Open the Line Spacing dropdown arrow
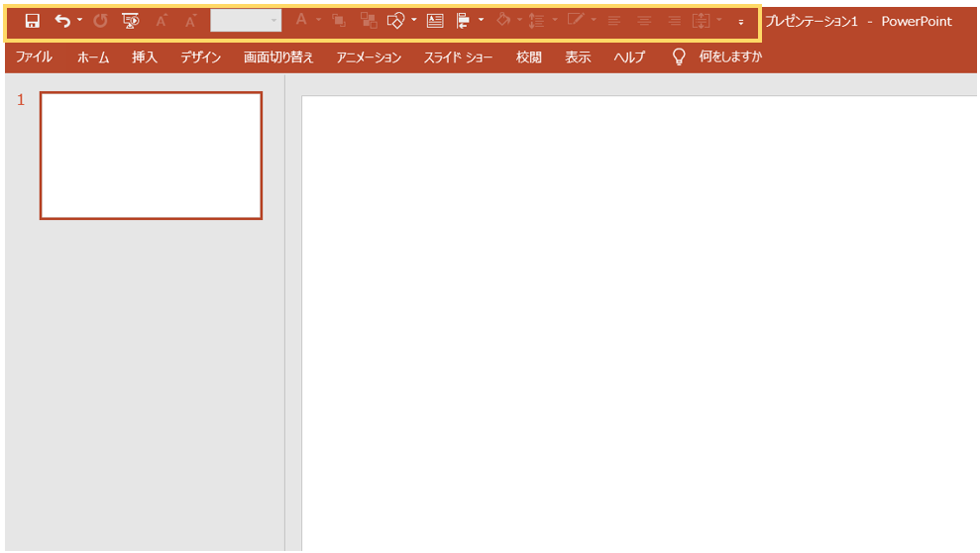Image resolution: width=980 pixels, height=553 pixels. click(x=554, y=21)
